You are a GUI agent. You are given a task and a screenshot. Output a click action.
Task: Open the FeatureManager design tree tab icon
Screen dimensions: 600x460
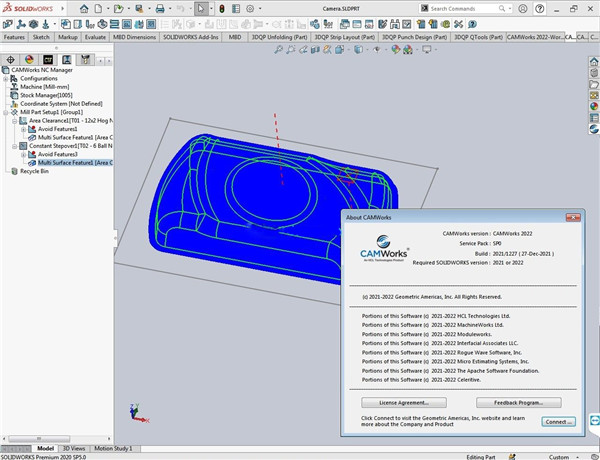(11, 58)
